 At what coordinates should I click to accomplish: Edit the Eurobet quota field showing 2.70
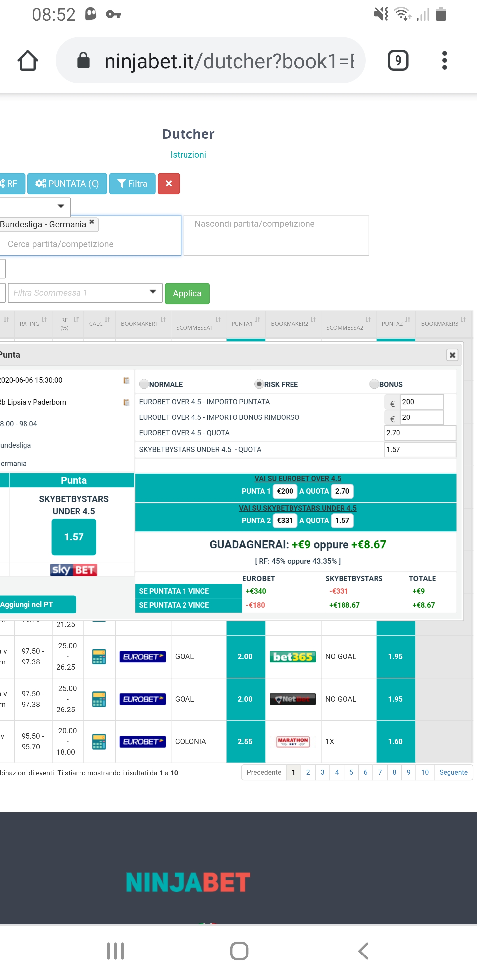pyautogui.click(x=420, y=433)
